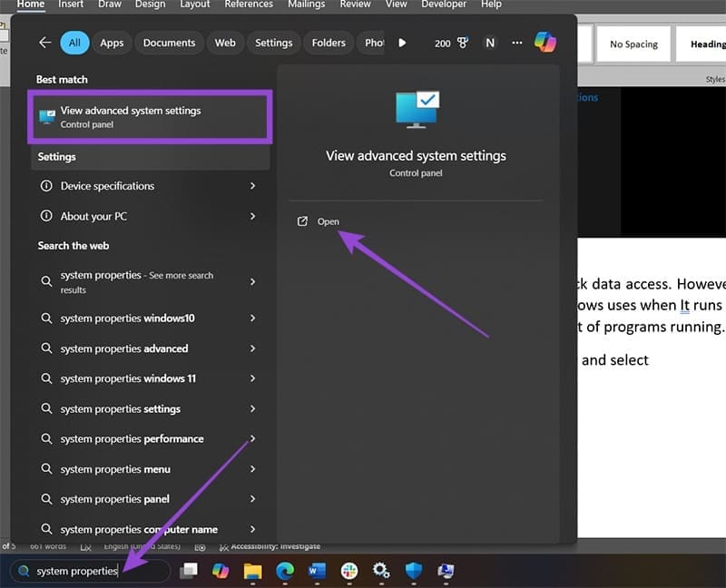The height and width of the screenshot is (588, 726).
Task: Click the Task View taskbar icon
Action: (188, 571)
